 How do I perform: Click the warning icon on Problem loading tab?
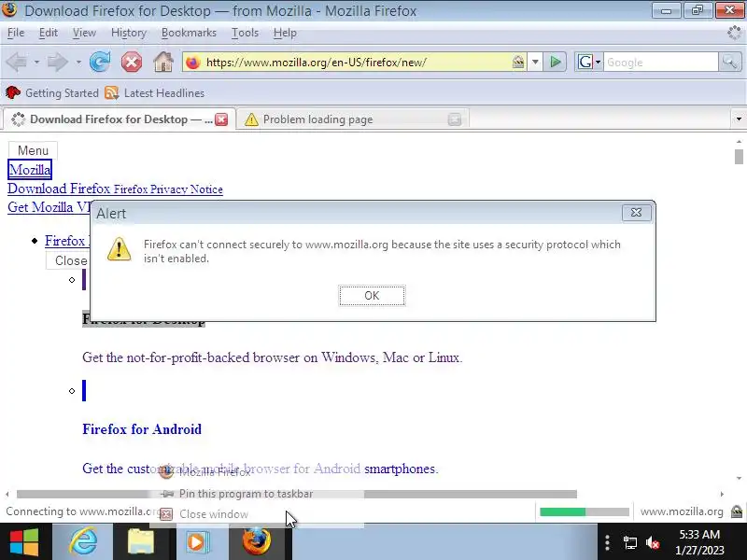point(251,119)
